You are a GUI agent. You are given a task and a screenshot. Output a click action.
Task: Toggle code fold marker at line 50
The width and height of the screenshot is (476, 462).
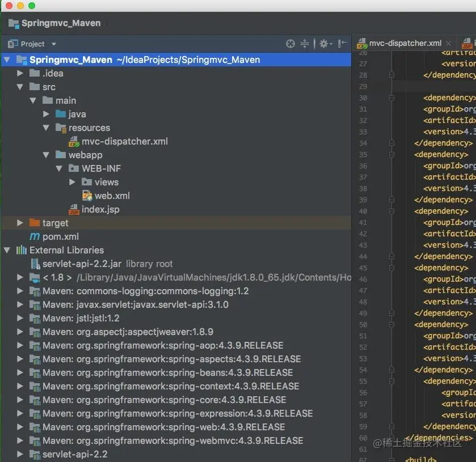click(391, 325)
